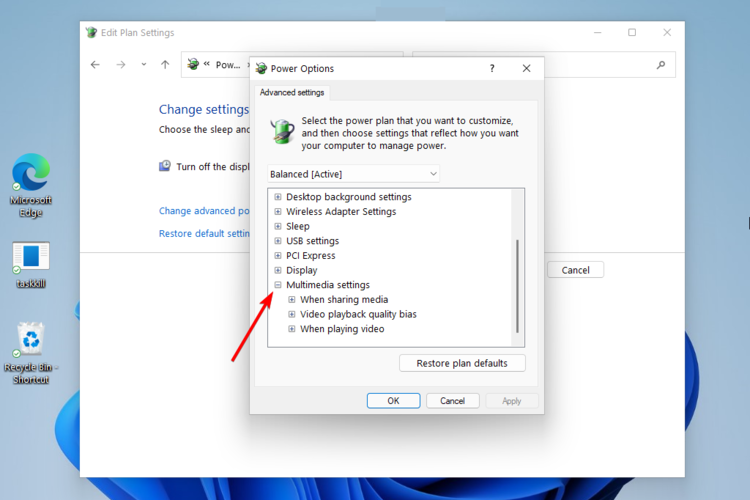The width and height of the screenshot is (750, 500).
Task: Open the Balanced [Active] power plan dropdown
Action: [353, 174]
